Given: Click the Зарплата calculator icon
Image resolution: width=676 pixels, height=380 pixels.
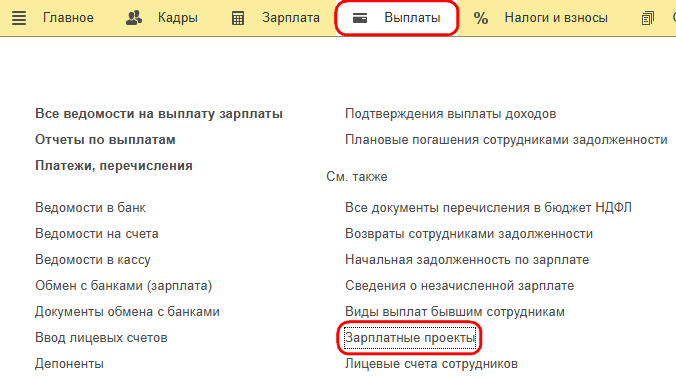Looking at the screenshot, I should click(238, 18).
